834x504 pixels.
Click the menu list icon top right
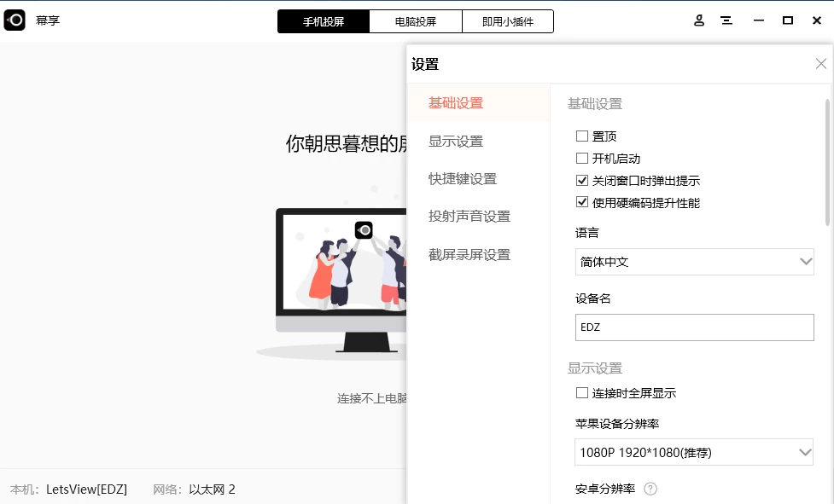pos(726,20)
